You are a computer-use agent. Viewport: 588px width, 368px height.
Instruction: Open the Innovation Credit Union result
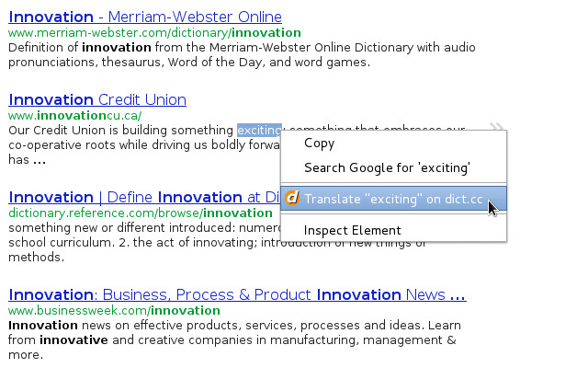click(97, 99)
